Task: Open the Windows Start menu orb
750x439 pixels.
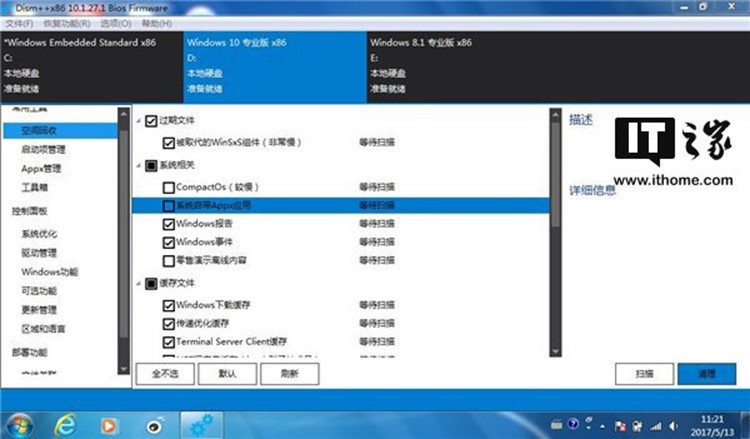Action: click(x=22, y=422)
